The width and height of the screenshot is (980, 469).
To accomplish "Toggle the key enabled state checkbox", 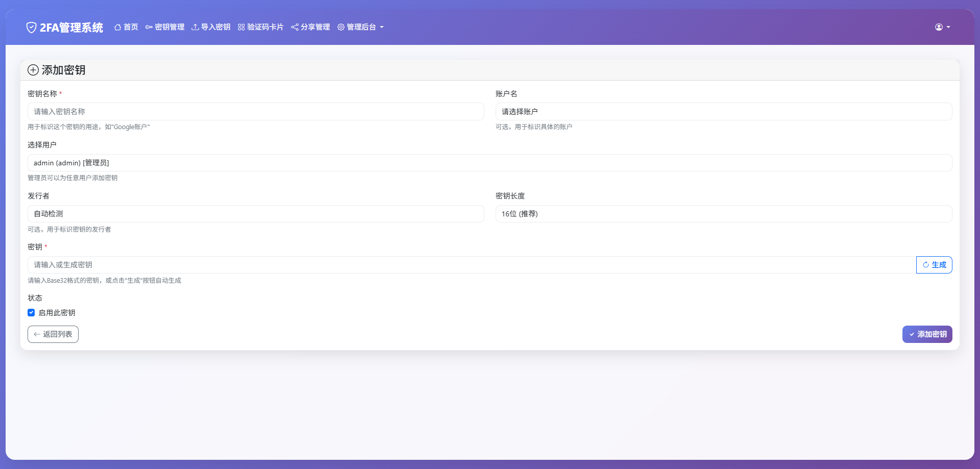I will click(31, 312).
